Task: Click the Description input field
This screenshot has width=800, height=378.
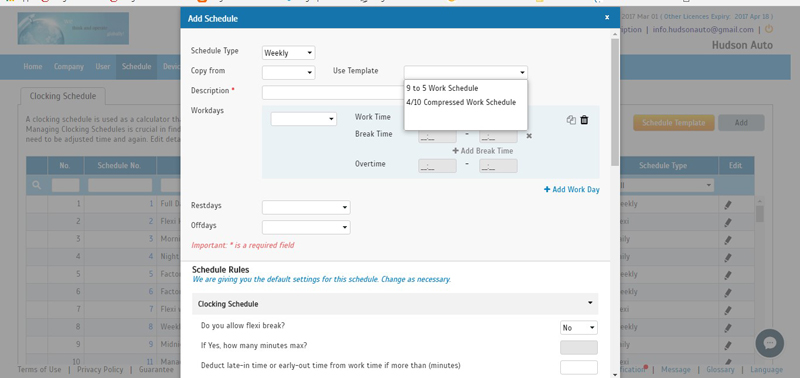Action: (333, 92)
